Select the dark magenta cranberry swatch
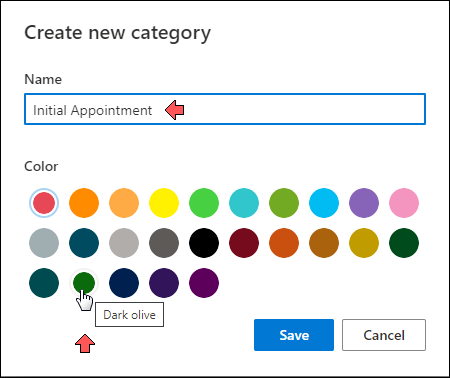Viewport: 450px width, 378px height. point(204,283)
